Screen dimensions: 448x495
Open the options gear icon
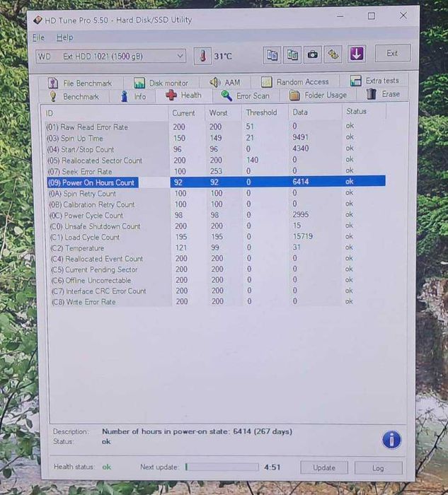(x=333, y=54)
